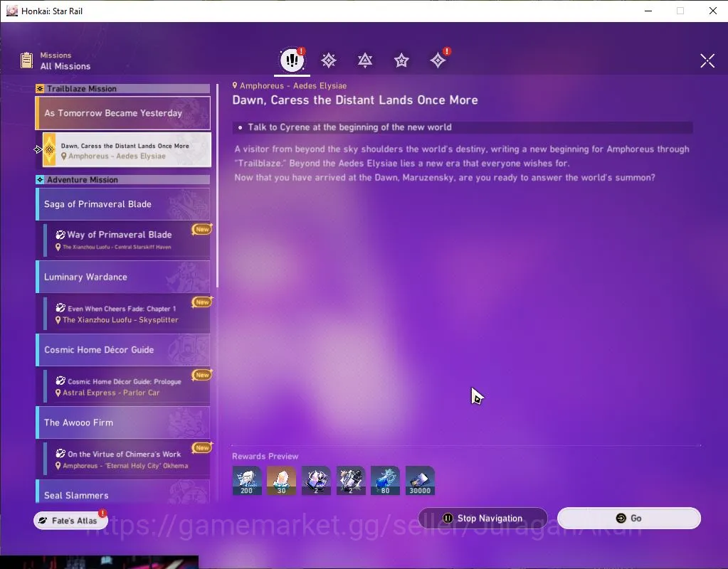Expand the Saga of Primaveral Blade group
Image resolution: width=728 pixels, height=569 pixels.
coord(123,204)
